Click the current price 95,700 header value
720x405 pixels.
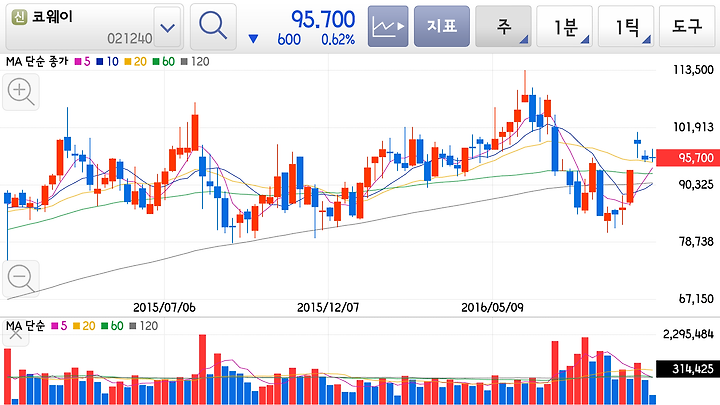323,19
